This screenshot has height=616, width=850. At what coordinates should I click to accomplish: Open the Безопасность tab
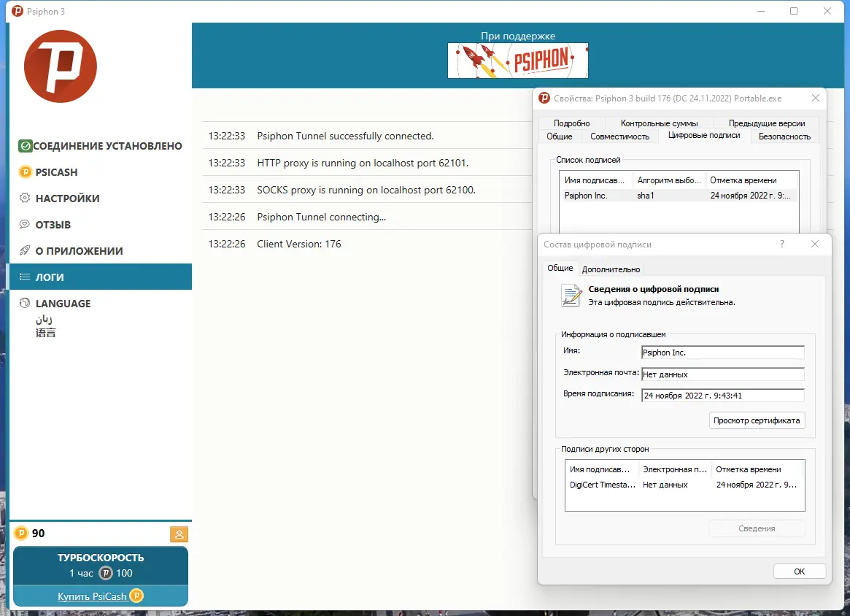coord(784,136)
